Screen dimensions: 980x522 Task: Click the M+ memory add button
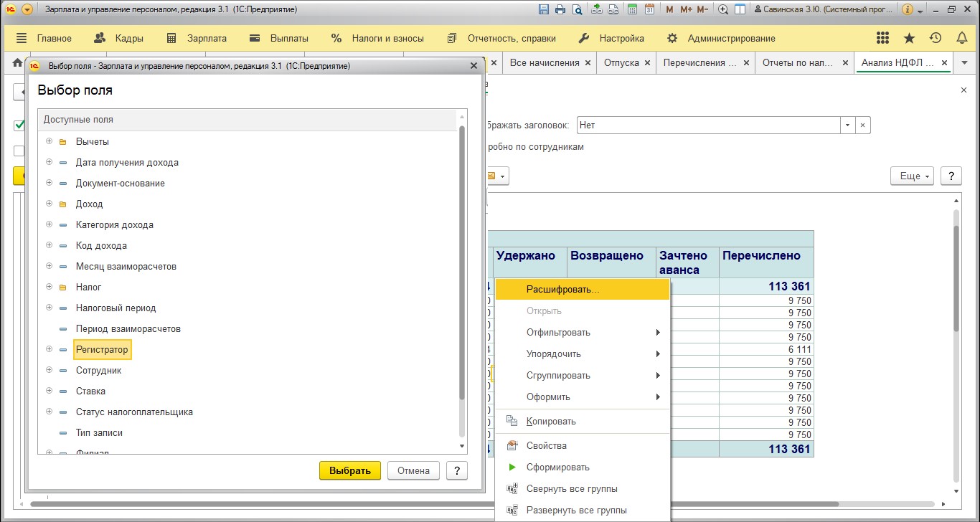(686, 9)
